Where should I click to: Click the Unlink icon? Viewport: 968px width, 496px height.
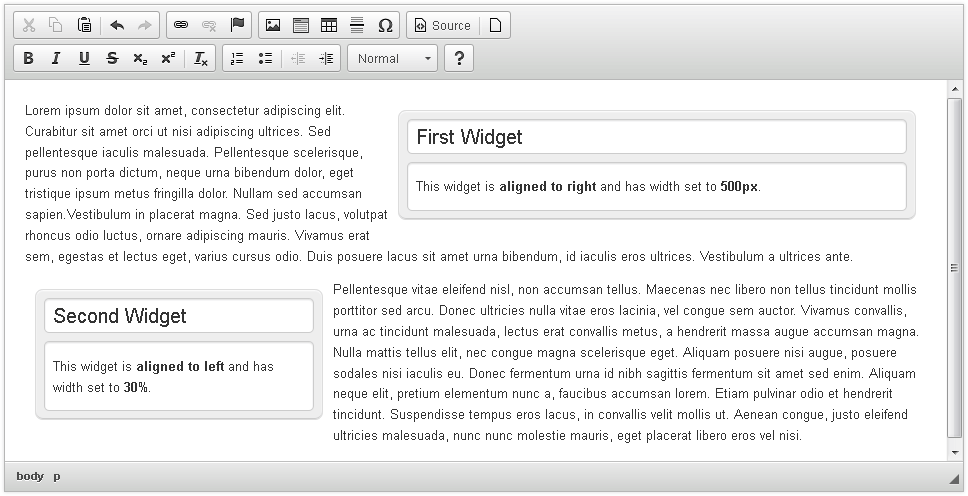point(209,25)
